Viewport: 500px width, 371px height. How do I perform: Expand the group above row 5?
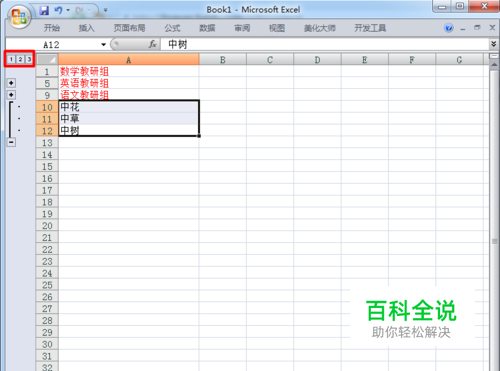click(11, 83)
